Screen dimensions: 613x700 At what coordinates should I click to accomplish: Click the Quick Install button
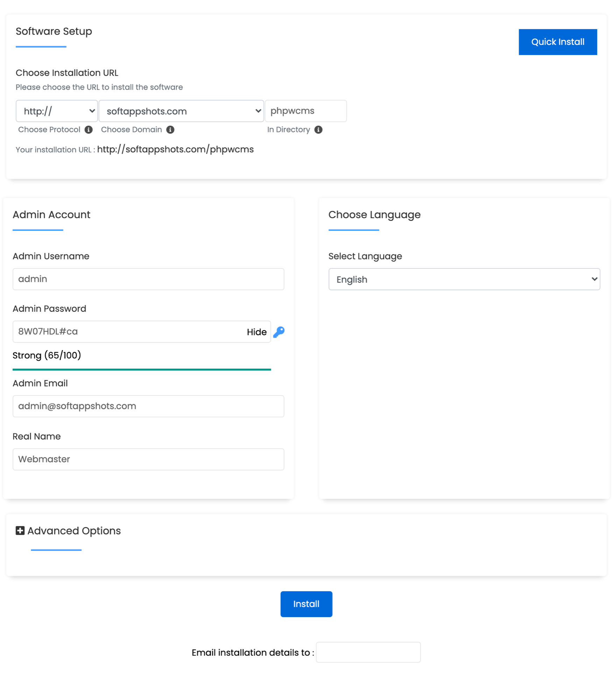pyautogui.click(x=558, y=42)
